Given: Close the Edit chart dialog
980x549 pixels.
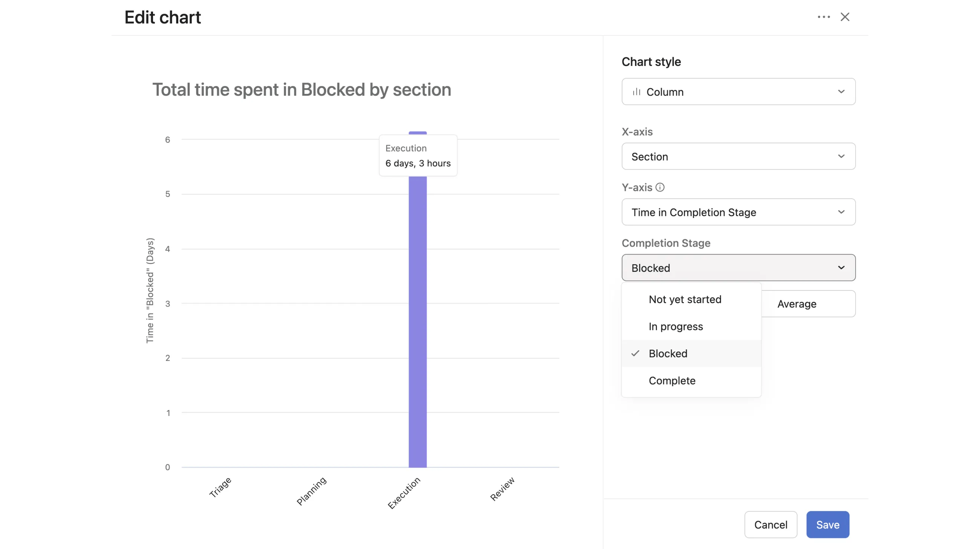Looking at the screenshot, I should pos(845,17).
